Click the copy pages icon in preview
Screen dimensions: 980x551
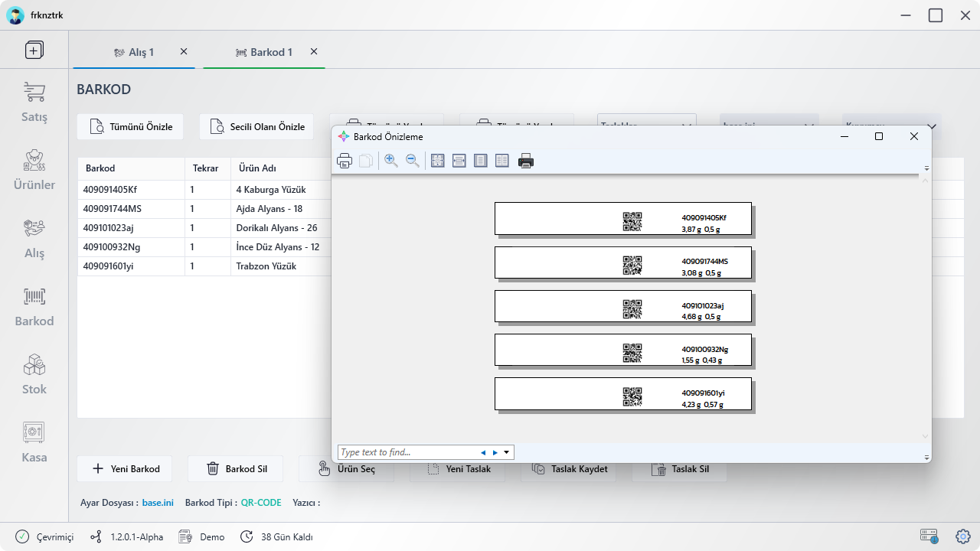[366, 161]
